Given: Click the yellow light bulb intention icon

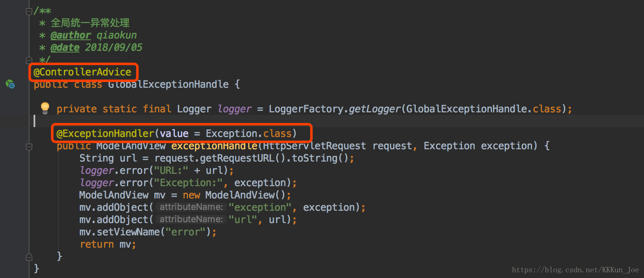Looking at the screenshot, I should click(45, 108).
